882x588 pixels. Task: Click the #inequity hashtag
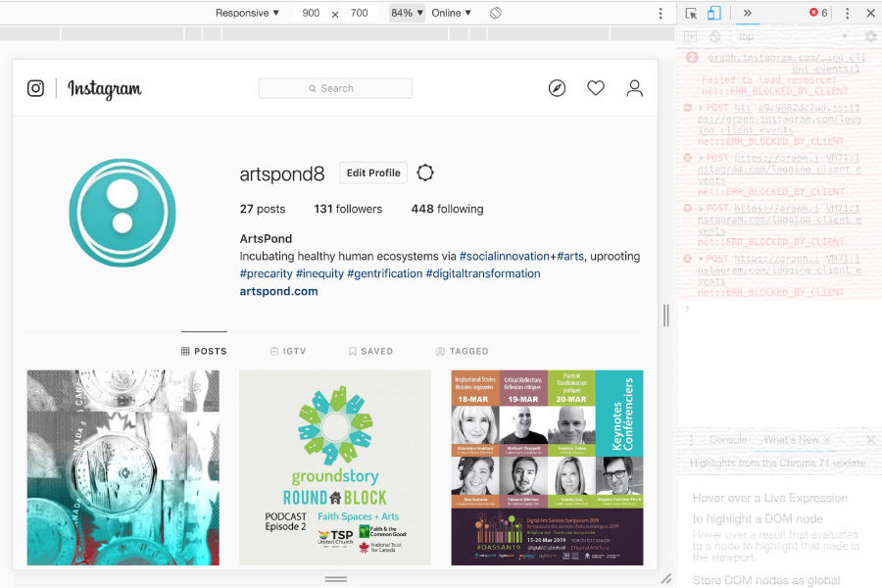click(319, 273)
